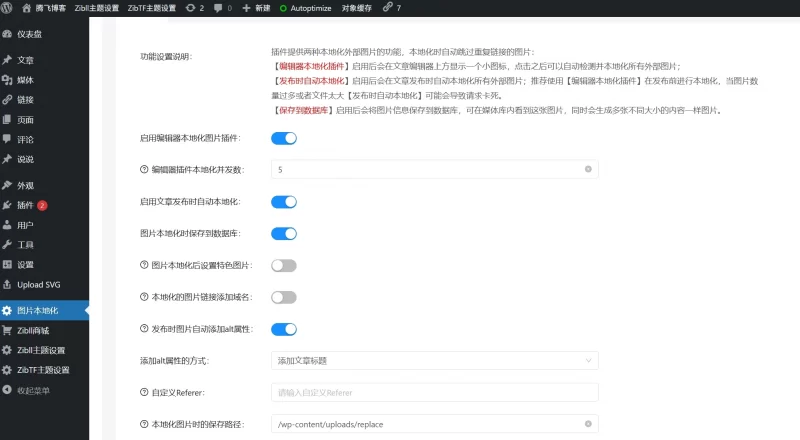
Task: Disable 启用编辑器本地化图片插件 toggle
Action: (284, 138)
